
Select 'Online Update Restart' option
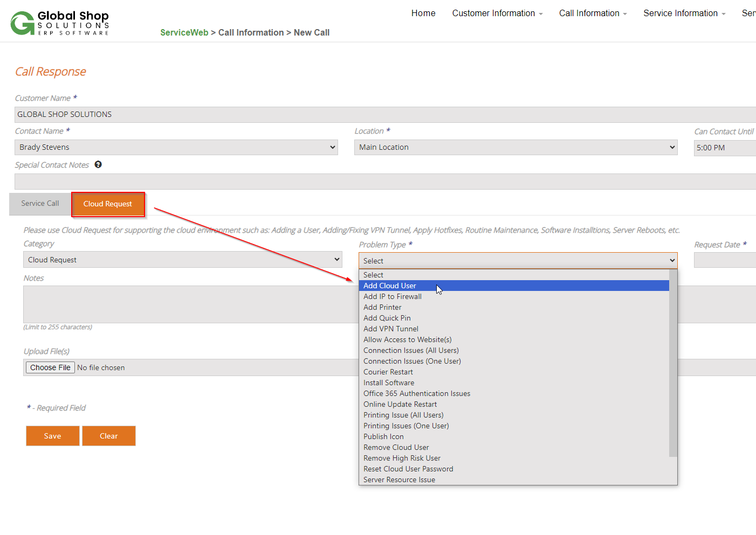coord(514,404)
